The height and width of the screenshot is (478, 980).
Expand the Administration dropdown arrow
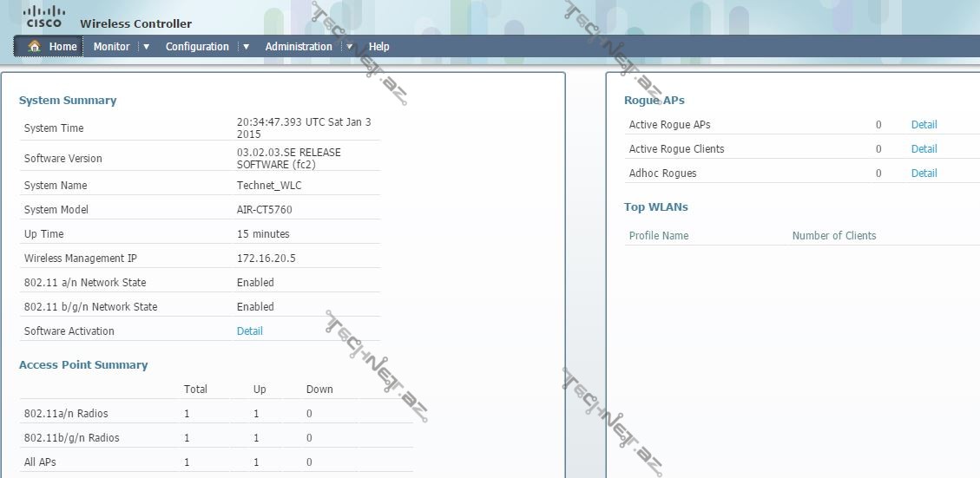point(349,47)
